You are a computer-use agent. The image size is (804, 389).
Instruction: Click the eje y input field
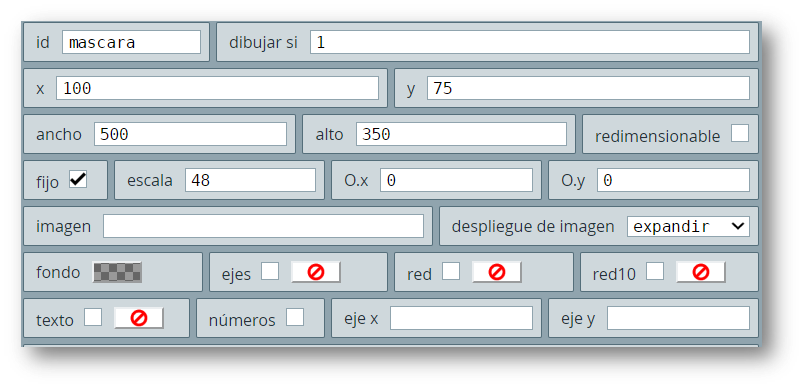[x=678, y=318]
